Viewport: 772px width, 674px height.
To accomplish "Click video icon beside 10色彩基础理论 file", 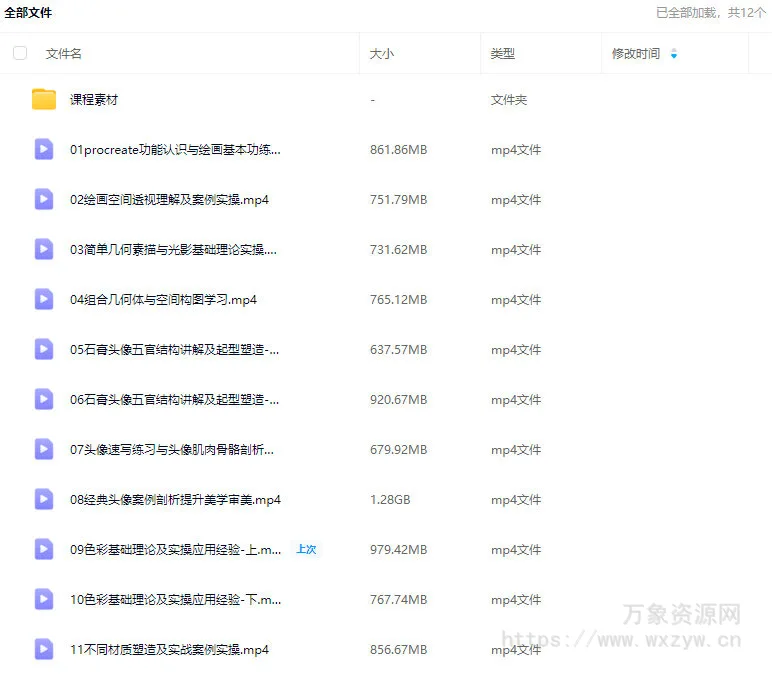I will [x=44, y=599].
